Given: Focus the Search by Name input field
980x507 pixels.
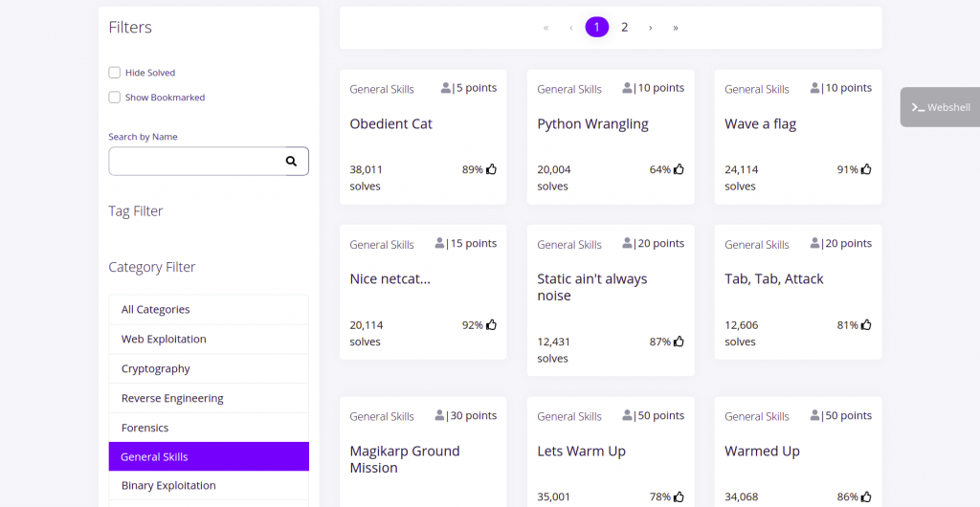Looking at the screenshot, I should coord(194,162).
